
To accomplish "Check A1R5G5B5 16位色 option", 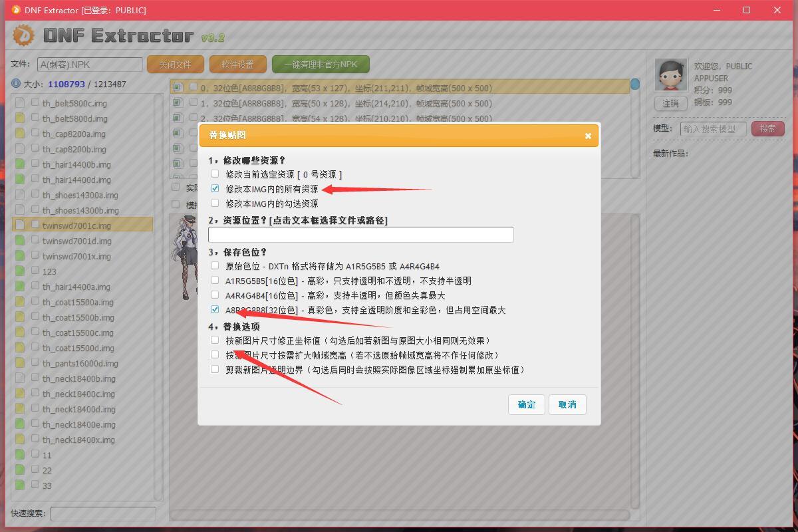I will pos(215,281).
